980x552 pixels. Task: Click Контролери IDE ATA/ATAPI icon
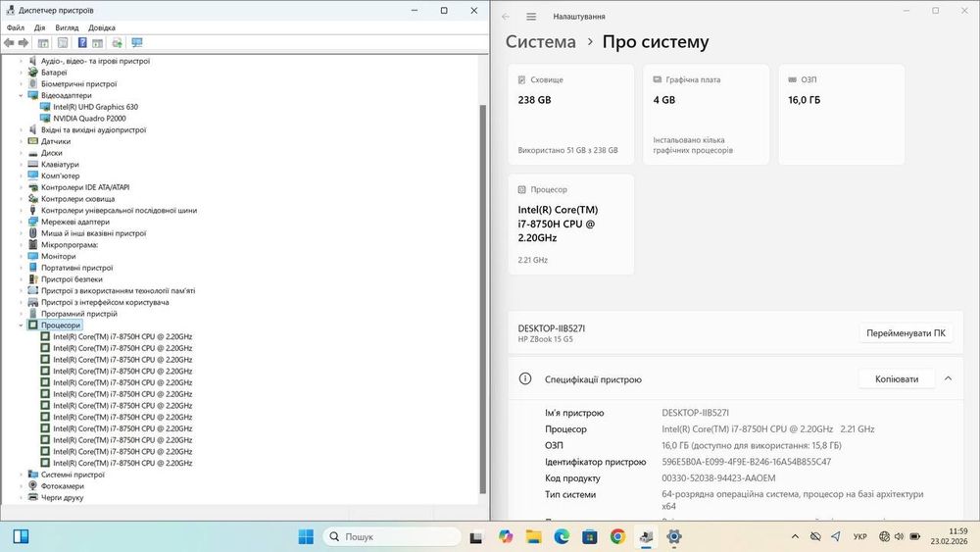click(x=33, y=187)
